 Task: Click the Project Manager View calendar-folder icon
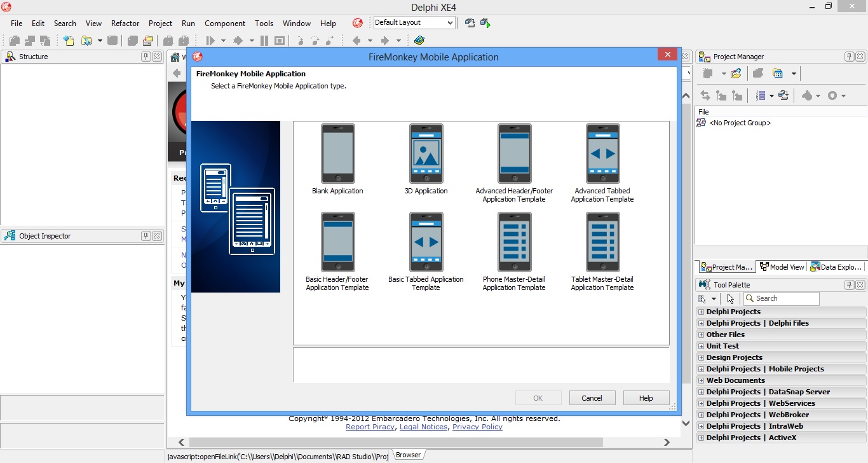pyautogui.click(x=778, y=74)
